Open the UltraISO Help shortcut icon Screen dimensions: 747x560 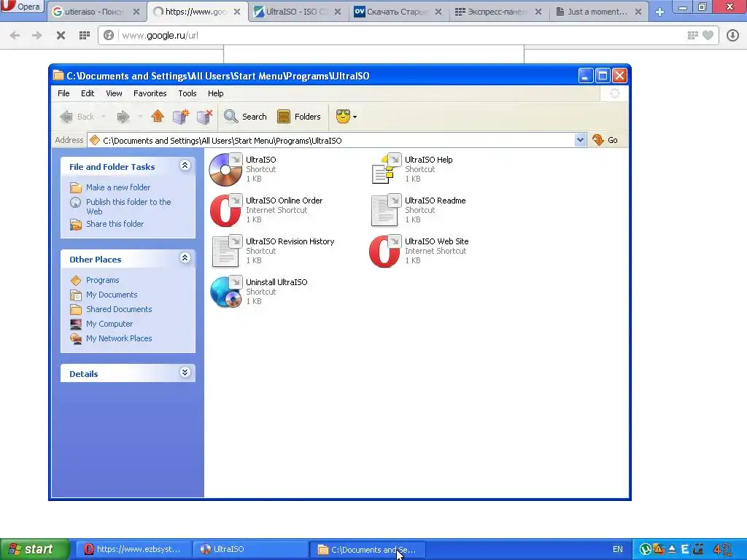(386, 169)
